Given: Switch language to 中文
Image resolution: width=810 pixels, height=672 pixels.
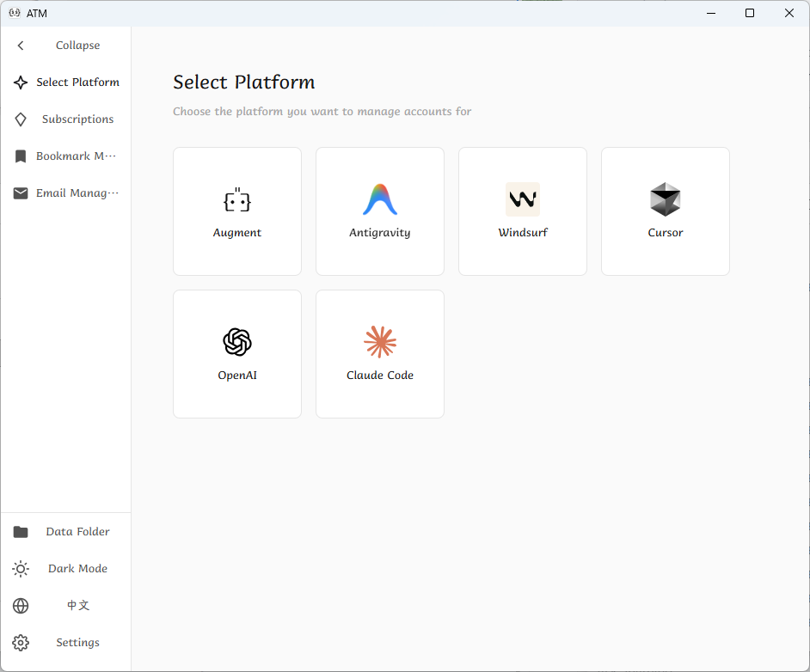Looking at the screenshot, I should (x=78, y=606).
